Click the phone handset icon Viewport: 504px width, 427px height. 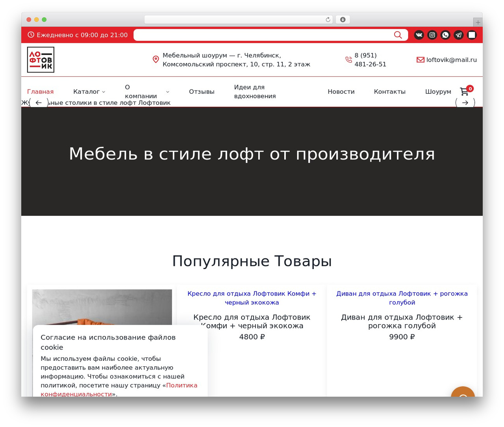click(348, 59)
